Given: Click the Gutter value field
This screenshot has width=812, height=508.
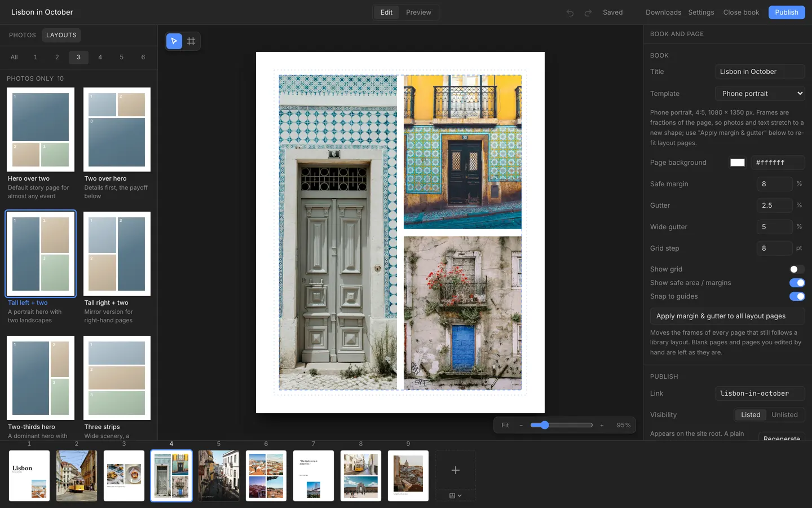Looking at the screenshot, I should click(x=774, y=205).
